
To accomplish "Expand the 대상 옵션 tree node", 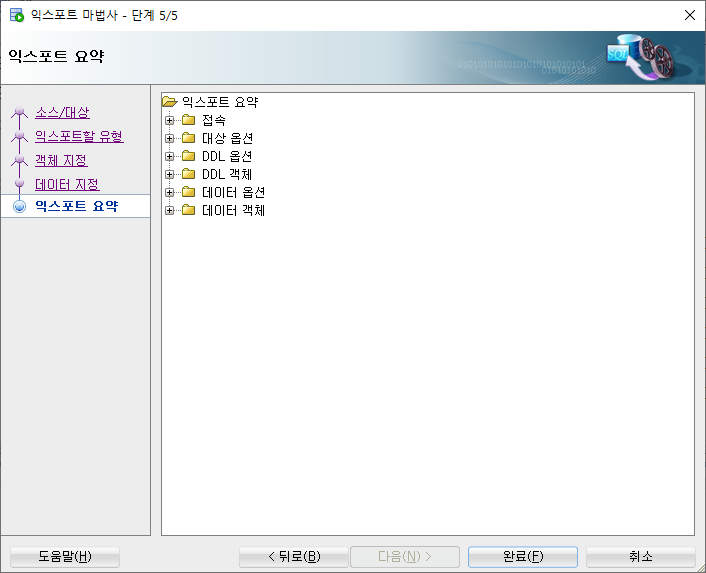I will (x=169, y=138).
